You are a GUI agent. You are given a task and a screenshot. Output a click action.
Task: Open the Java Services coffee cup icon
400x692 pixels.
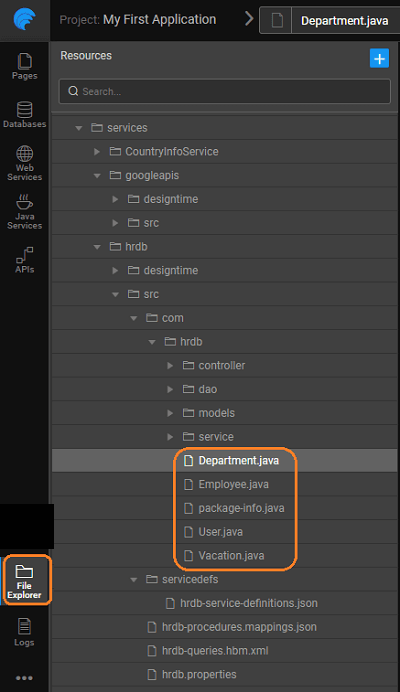[x=24, y=212]
